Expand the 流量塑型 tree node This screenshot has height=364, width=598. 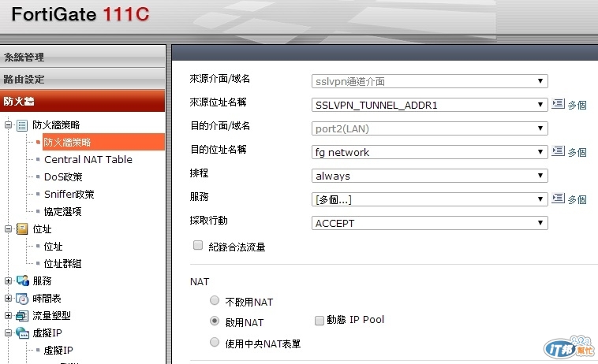coord(9,316)
